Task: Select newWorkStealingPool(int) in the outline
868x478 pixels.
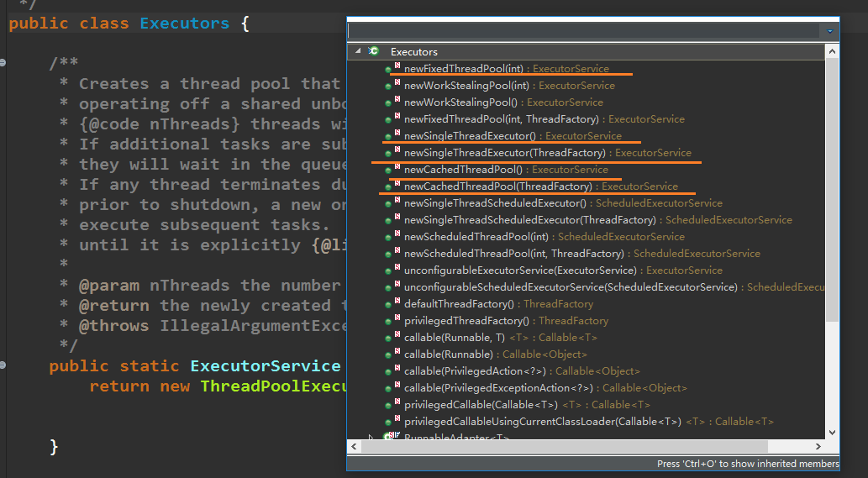Action: 509,85
